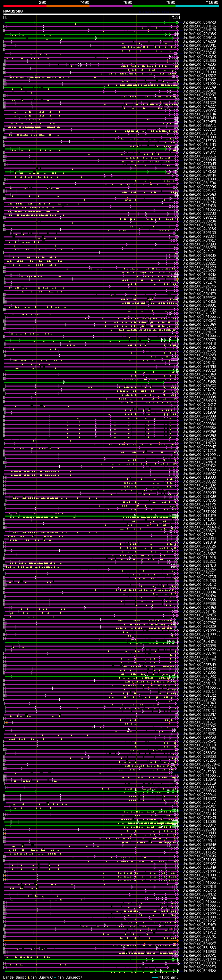Click the green ~80% identity color bar
Image resolution: width=222 pixels, height=980 pixels.
point(154,6)
